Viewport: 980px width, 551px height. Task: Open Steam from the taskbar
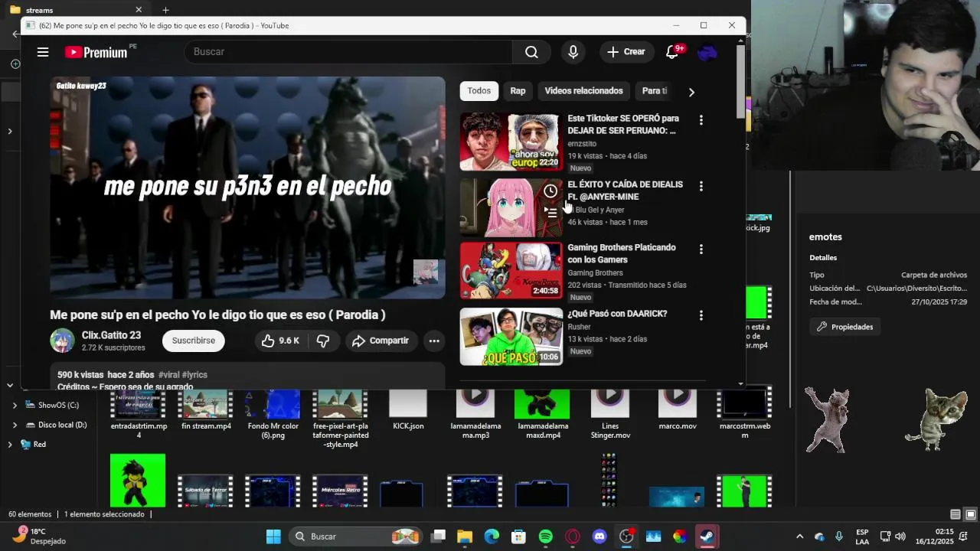707,536
